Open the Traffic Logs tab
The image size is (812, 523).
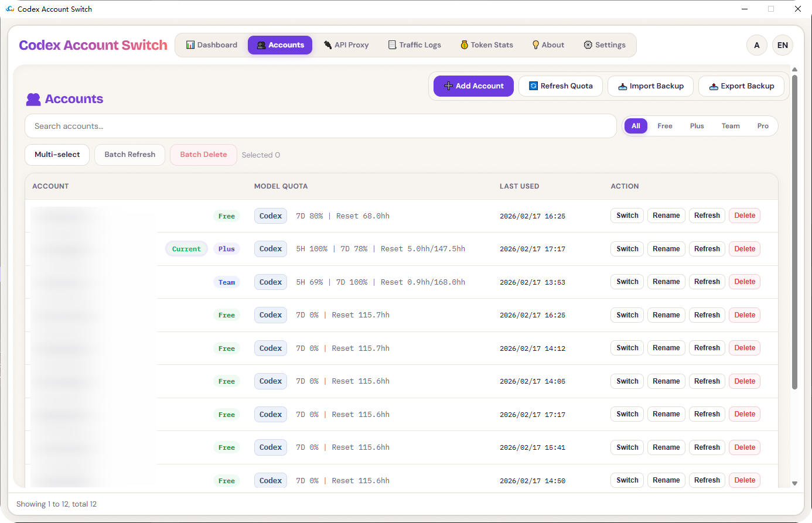[x=414, y=45]
